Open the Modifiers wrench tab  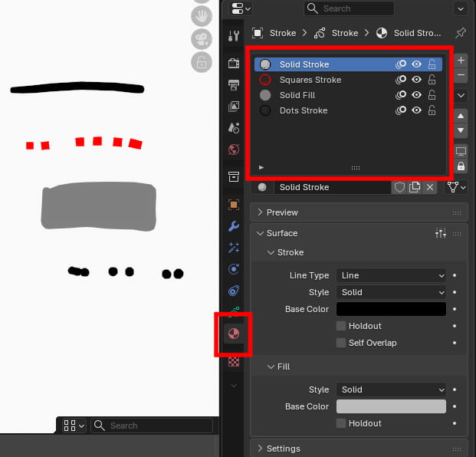tap(235, 226)
